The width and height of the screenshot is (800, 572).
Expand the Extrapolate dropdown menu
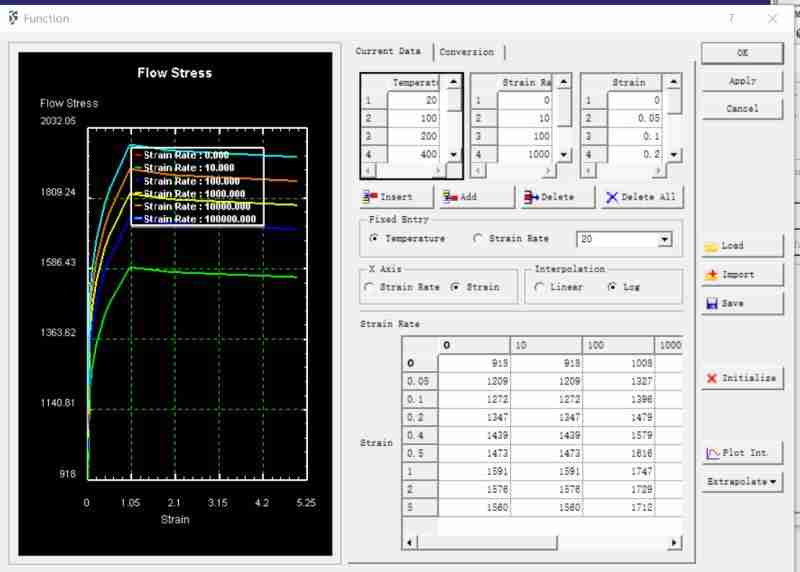(741, 482)
